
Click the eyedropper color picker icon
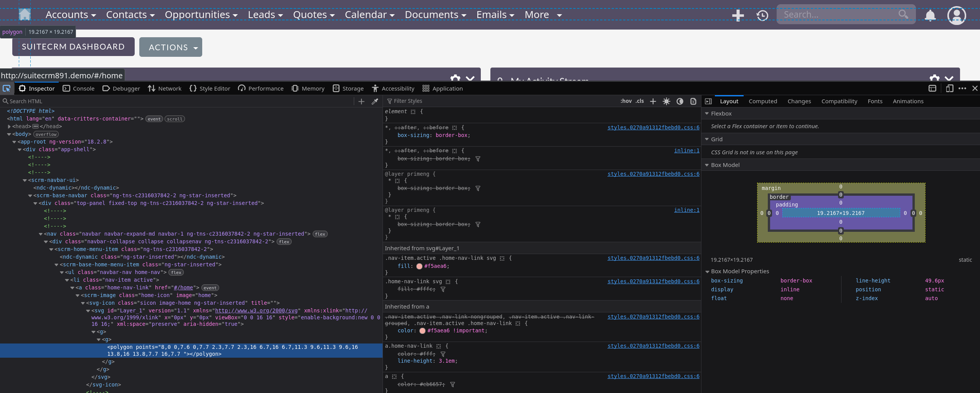click(375, 101)
